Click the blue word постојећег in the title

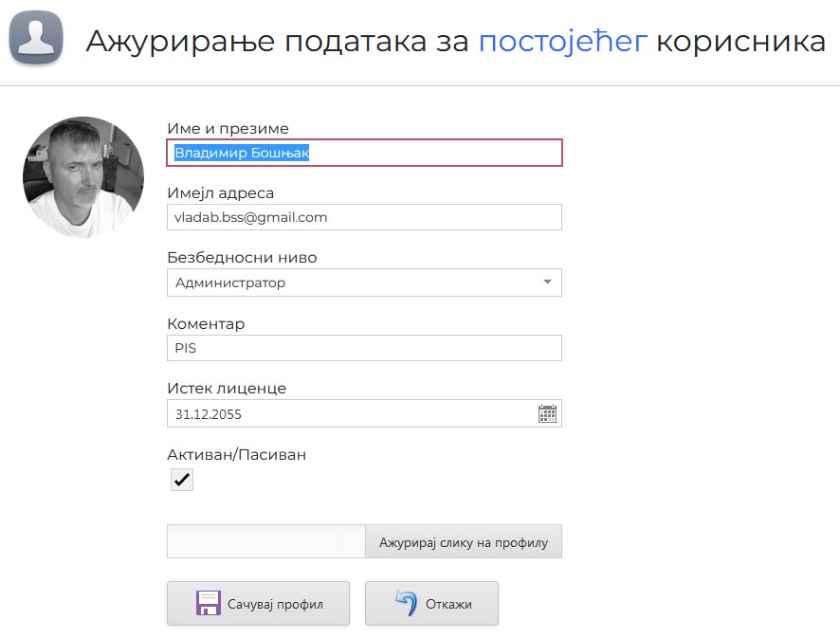click(563, 42)
